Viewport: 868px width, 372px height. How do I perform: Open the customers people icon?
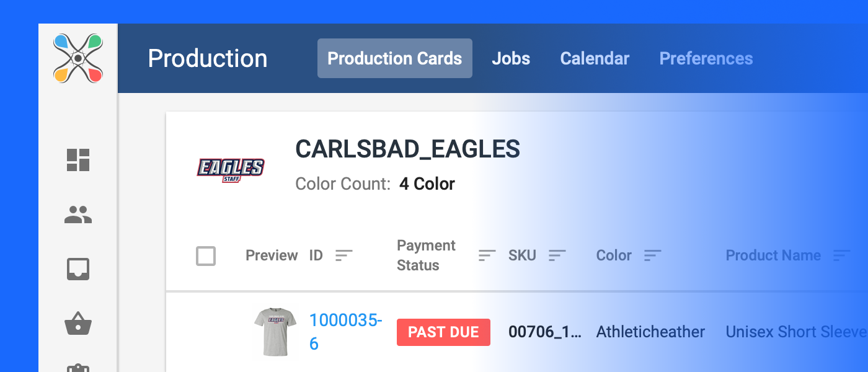pyautogui.click(x=78, y=215)
